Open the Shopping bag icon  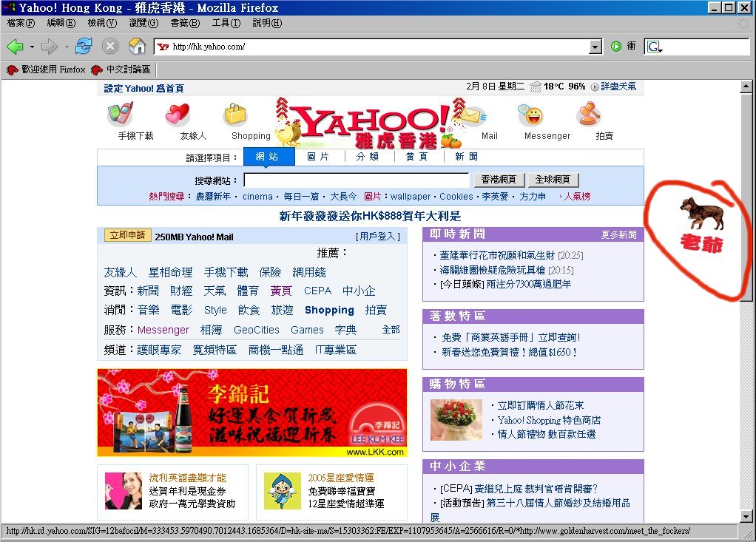pos(235,115)
